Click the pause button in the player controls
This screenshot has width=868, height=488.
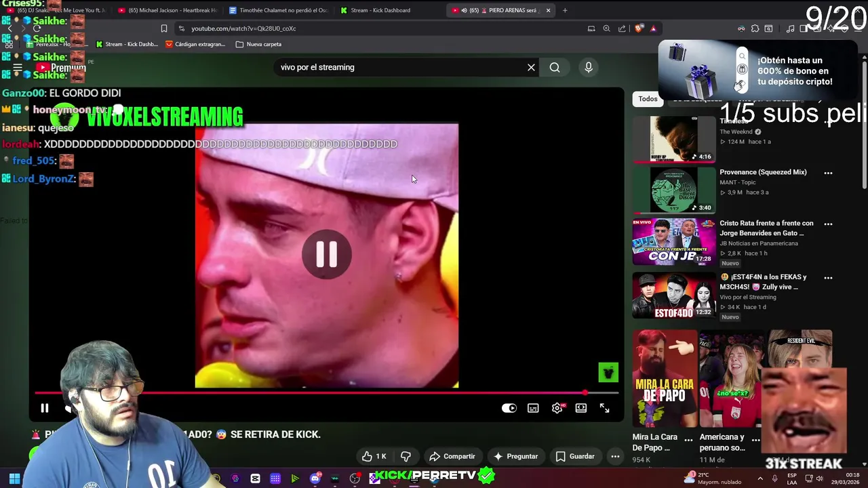44,408
